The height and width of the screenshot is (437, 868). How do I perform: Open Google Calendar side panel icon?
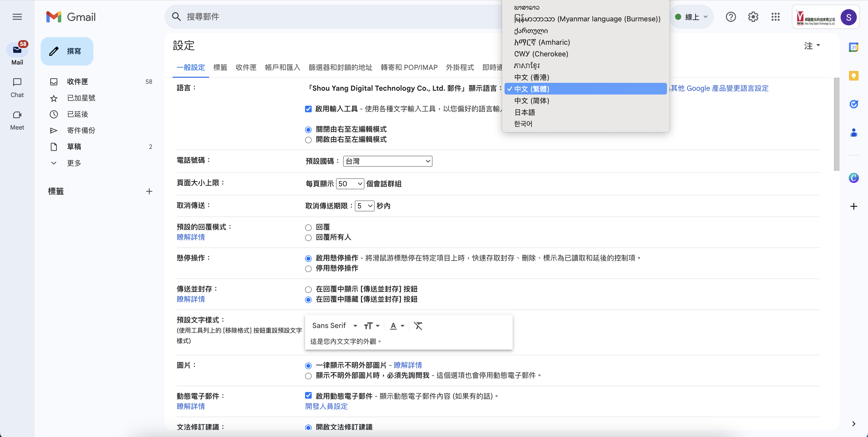pyautogui.click(x=853, y=48)
